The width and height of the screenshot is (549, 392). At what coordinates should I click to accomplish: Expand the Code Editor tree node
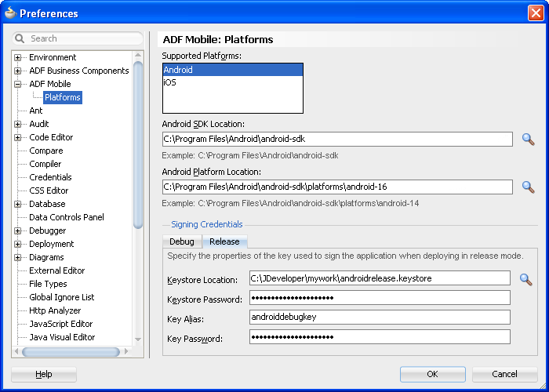(17, 137)
